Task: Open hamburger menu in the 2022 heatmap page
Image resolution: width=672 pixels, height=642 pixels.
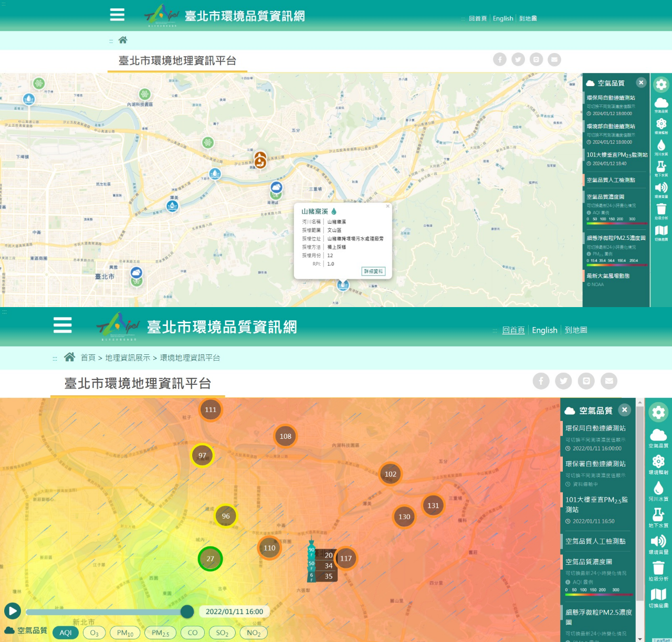Action: (x=62, y=325)
